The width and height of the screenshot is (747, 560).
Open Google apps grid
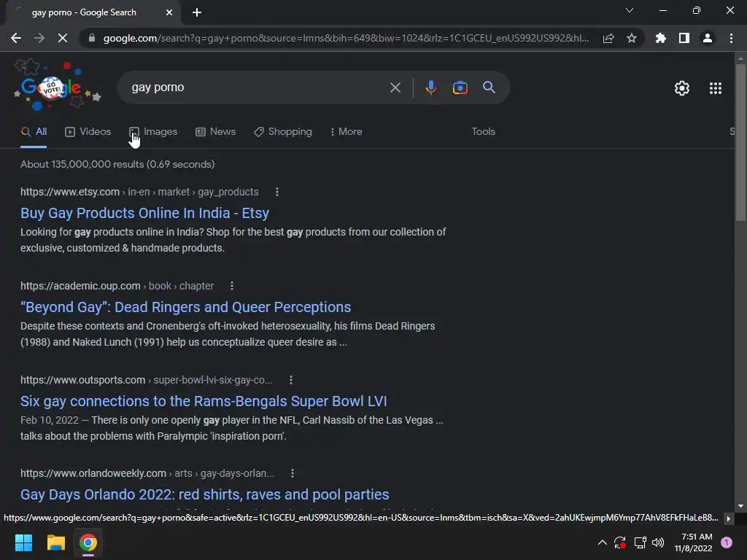(715, 88)
